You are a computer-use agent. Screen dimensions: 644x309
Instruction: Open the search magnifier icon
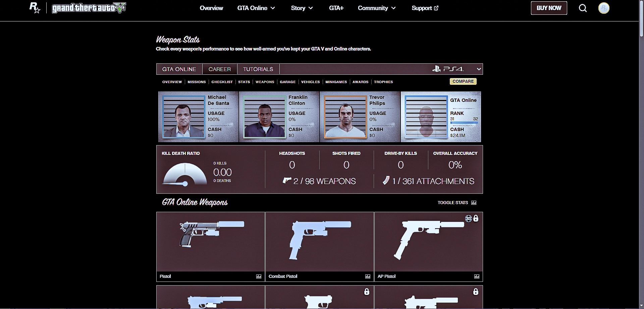(x=583, y=8)
